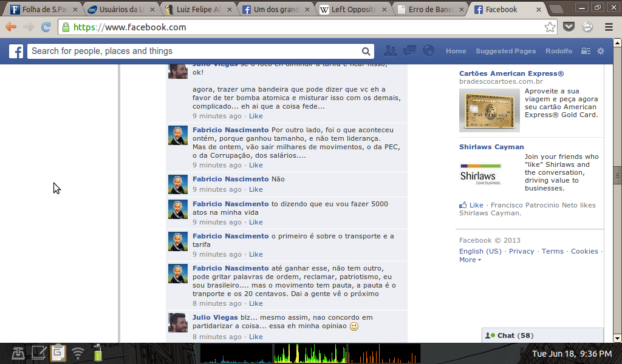Open the messages icon
622x364 pixels.
tap(409, 51)
